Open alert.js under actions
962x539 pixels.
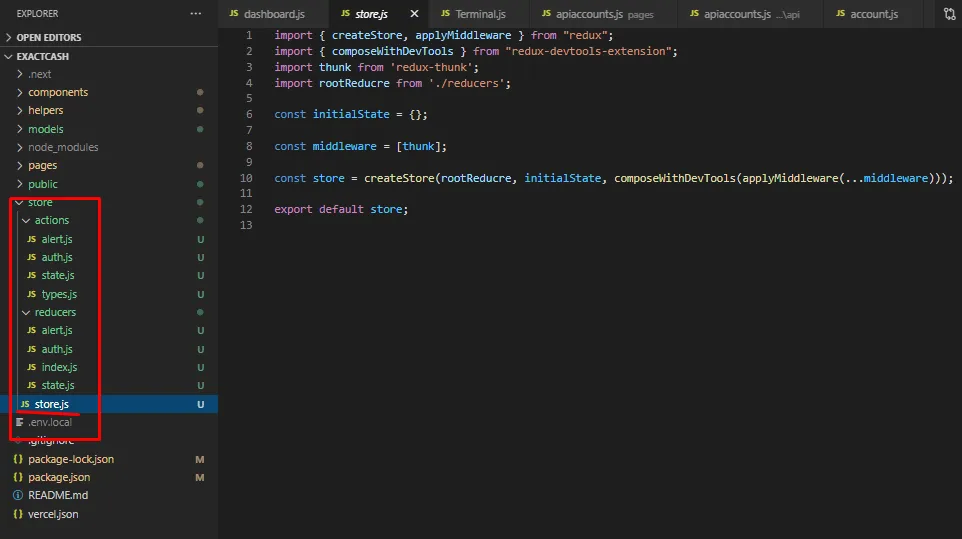click(x=109, y=239)
